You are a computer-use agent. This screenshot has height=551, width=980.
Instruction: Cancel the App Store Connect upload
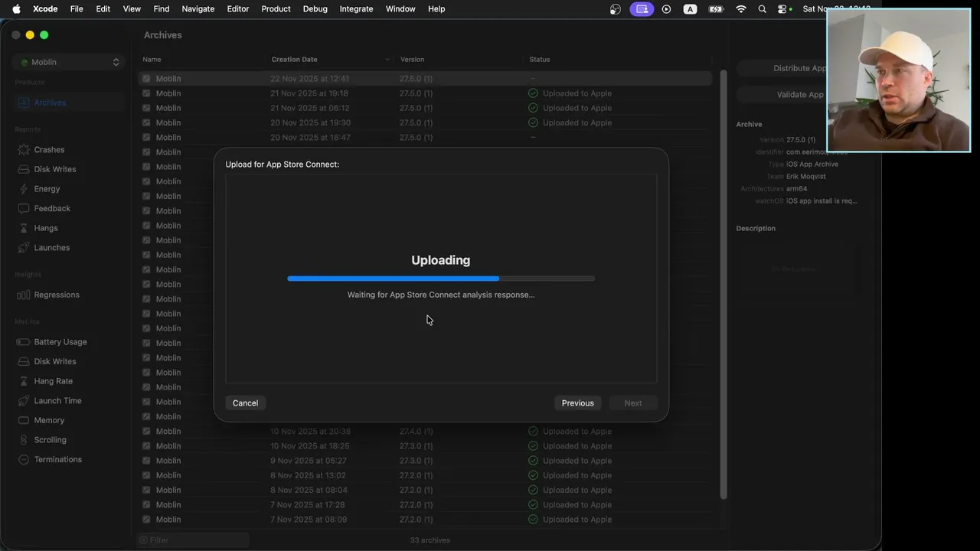[245, 403]
